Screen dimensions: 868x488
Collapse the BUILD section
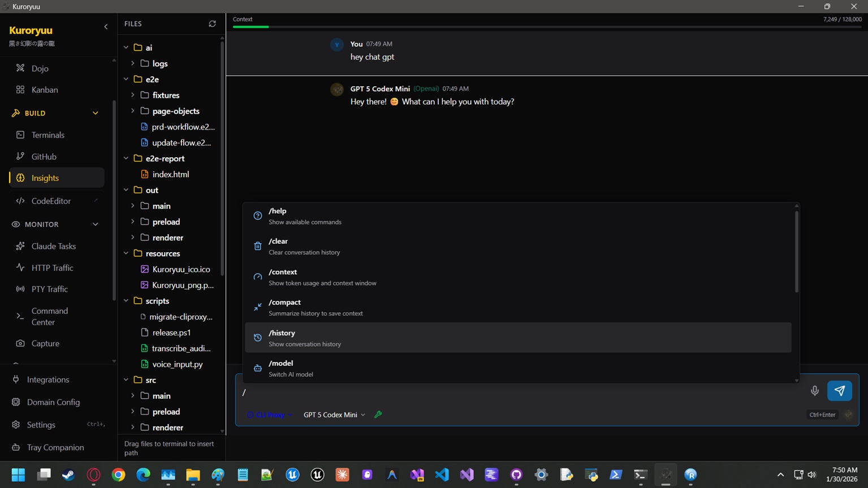pos(95,113)
